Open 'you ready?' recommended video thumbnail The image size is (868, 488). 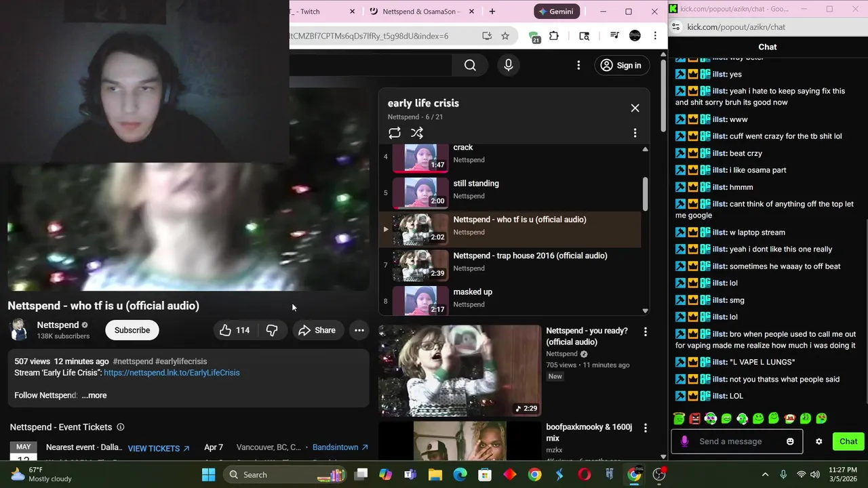460,371
